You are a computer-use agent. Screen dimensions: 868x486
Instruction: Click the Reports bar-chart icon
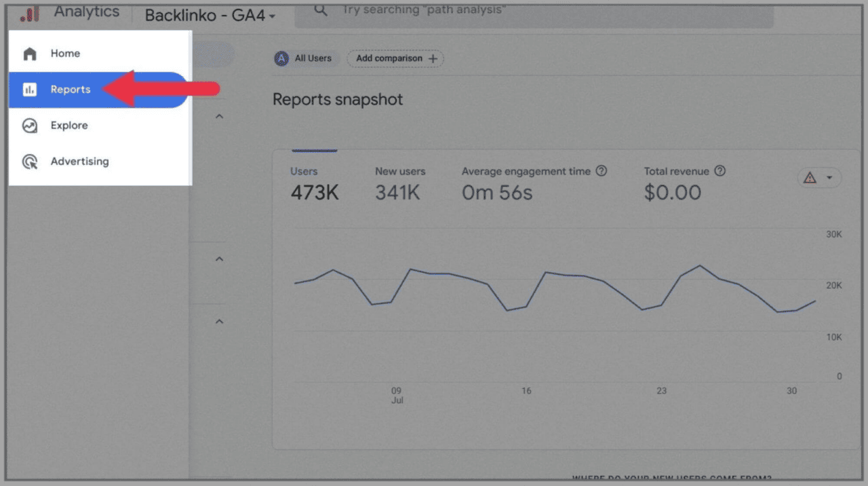click(30, 89)
